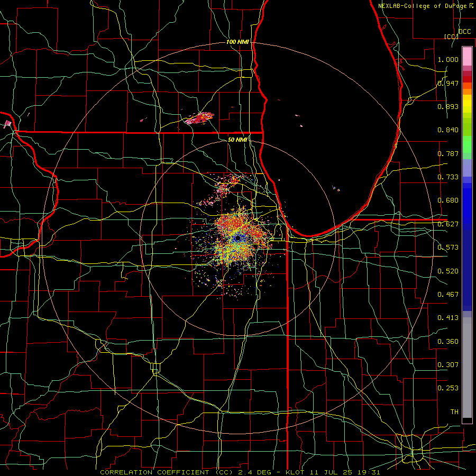Click the TH threshold label on the scale

click(x=454, y=412)
